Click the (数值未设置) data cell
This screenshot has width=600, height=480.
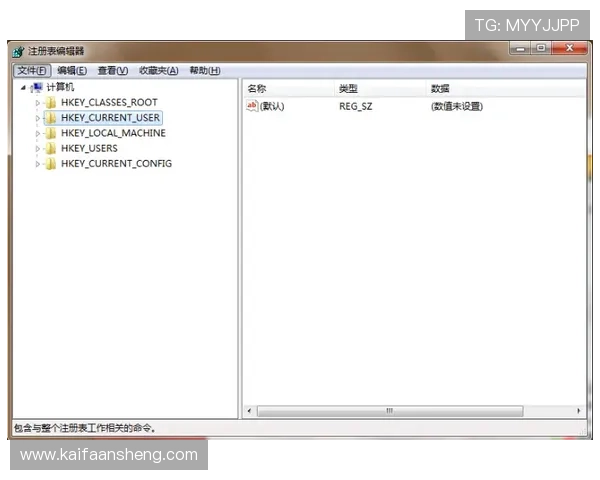pyautogui.click(x=457, y=106)
